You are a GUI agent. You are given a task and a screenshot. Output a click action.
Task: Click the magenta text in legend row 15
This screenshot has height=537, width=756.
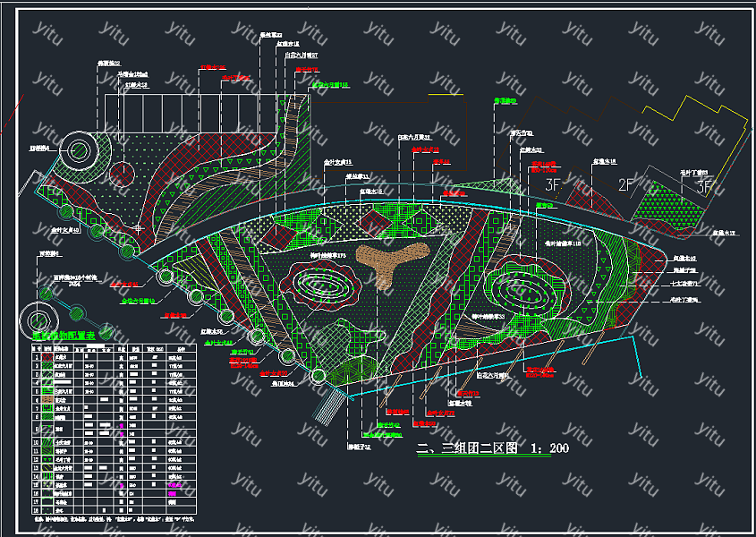point(174,485)
